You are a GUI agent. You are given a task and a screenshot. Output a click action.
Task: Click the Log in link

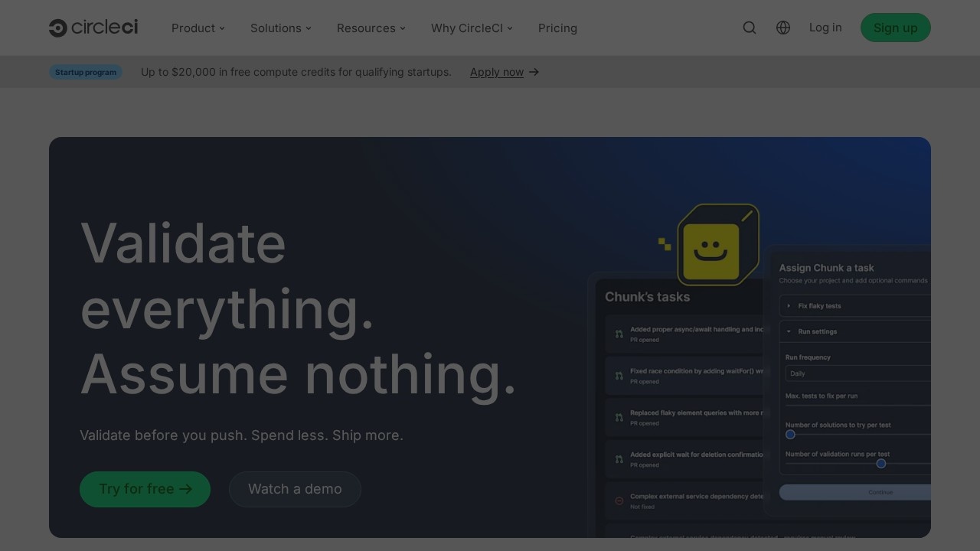click(x=825, y=28)
